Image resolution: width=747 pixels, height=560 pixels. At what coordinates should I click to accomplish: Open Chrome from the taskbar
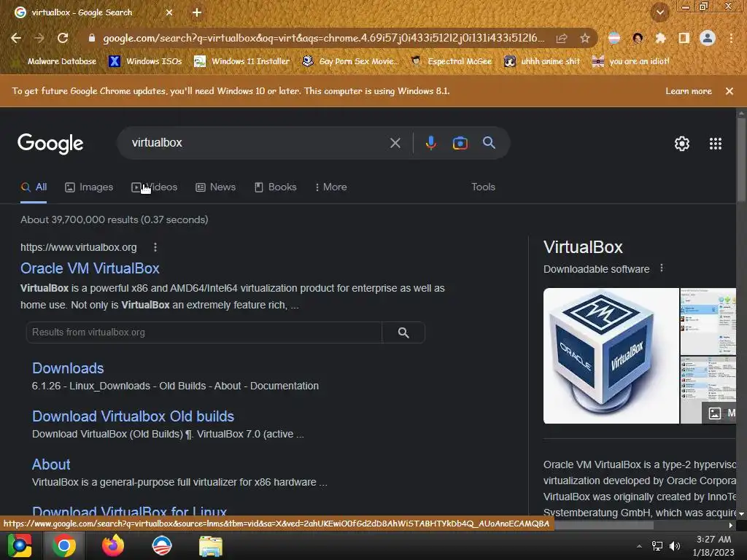tap(64, 545)
